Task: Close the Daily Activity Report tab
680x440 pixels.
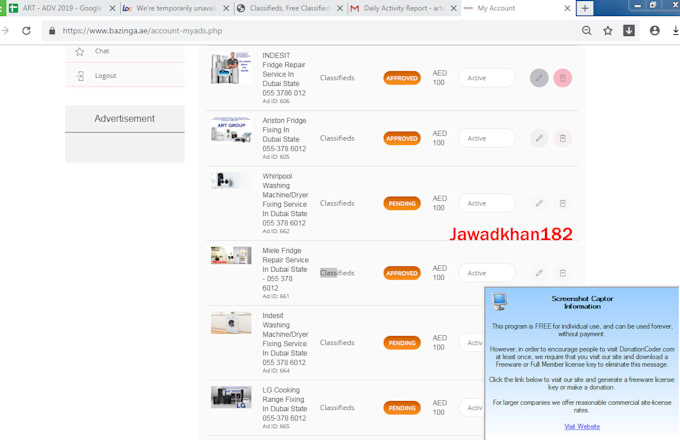Action: [453, 8]
